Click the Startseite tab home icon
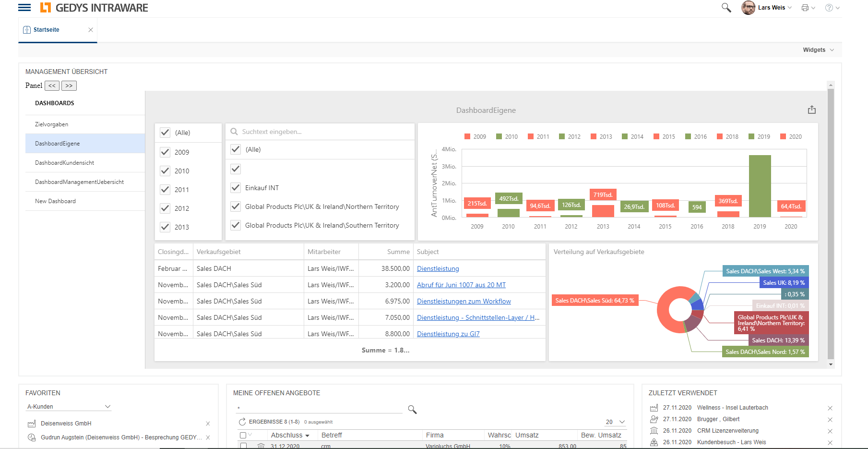The height and width of the screenshot is (449, 868). (27, 30)
